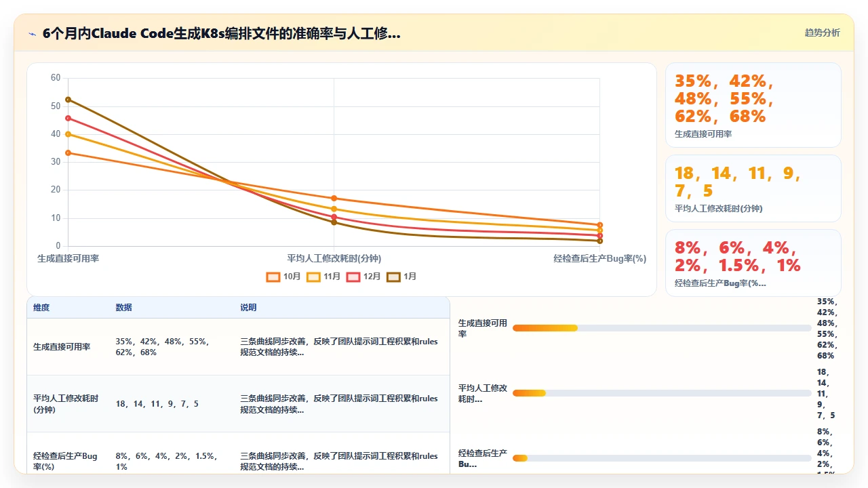Viewport: 868px width, 488px height.
Task: Pick the 10月 point at 经检查后生产Bug率(%)
Action: click(x=599, y=225)
